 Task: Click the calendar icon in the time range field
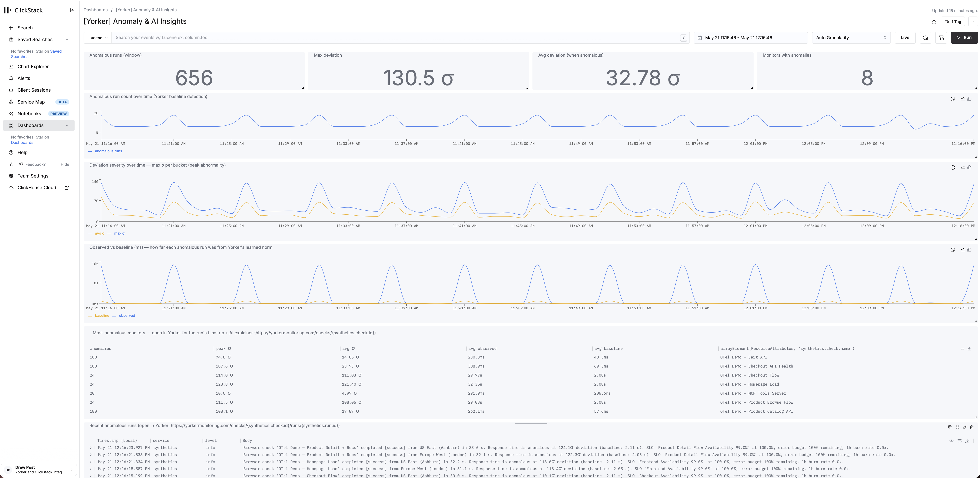[700, 38]
